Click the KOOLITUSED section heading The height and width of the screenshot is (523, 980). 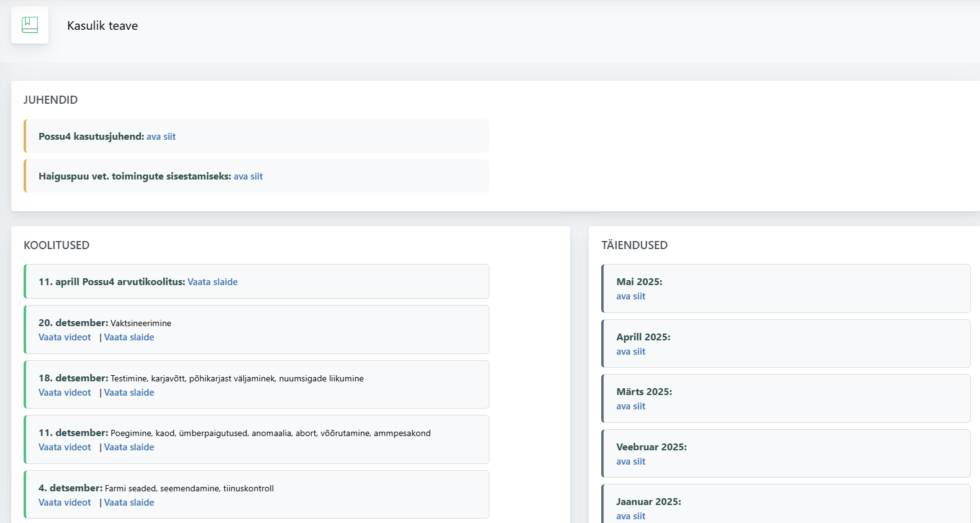click(x=57, y=245)
